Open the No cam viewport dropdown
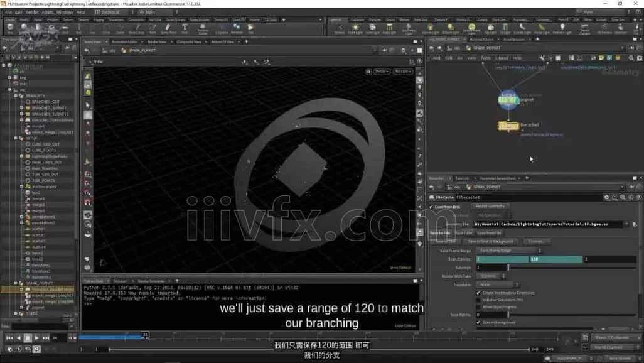 tap(402, 72)
